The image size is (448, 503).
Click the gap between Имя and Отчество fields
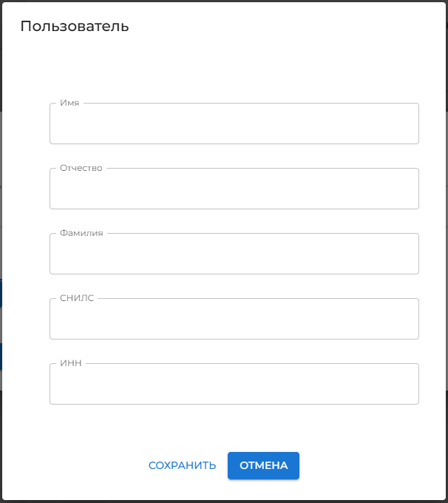[x=234, y=155]
